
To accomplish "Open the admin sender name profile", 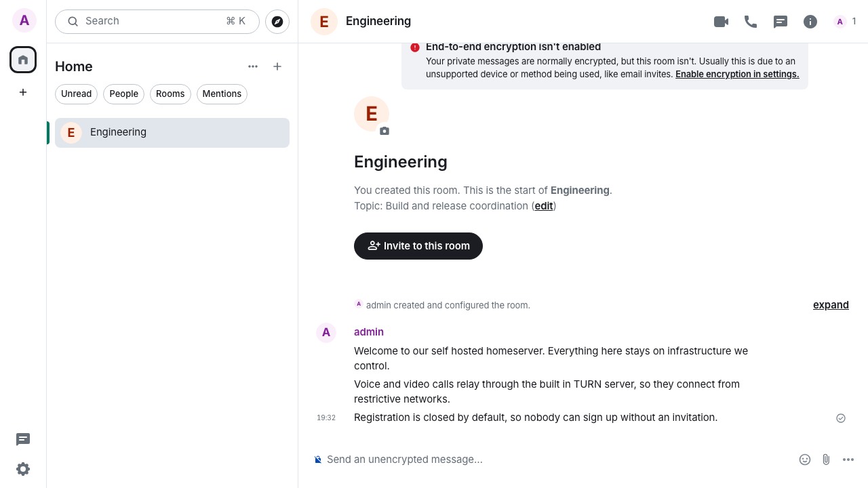I will (369, 332).
